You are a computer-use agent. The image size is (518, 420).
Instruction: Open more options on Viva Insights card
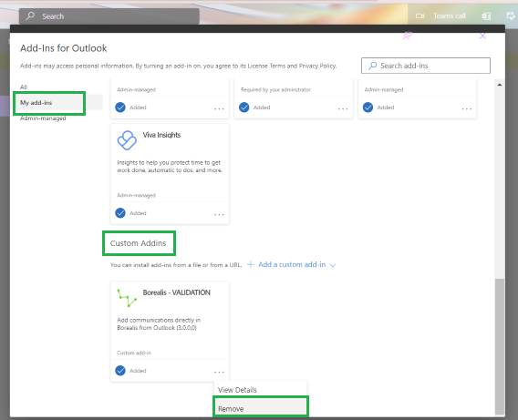coord(219,214)
